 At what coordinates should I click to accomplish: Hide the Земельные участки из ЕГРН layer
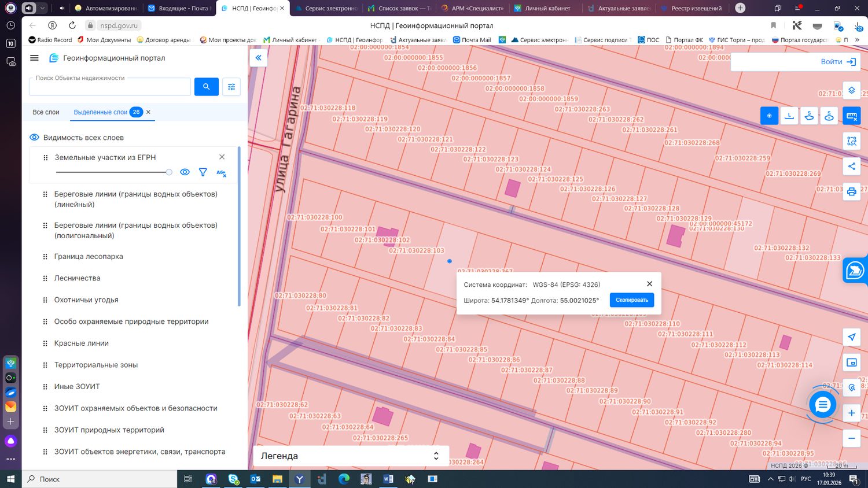(185, 172)
